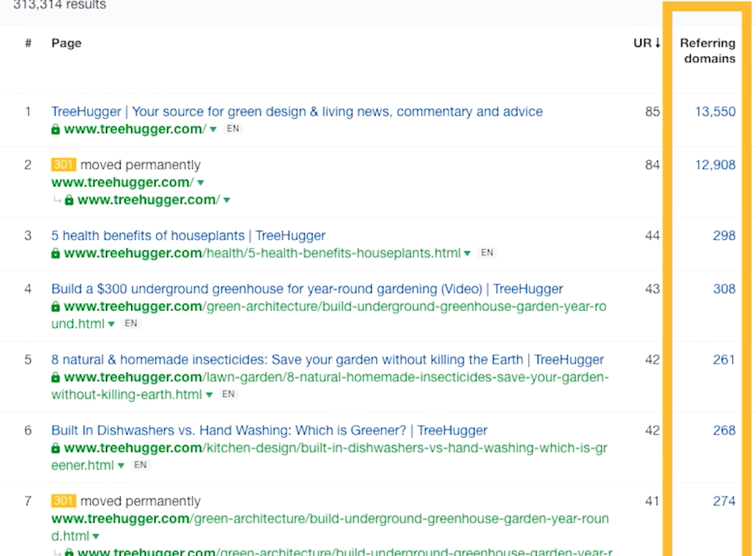
Task: Open '5 health benefits of houseplants' page link
Action: click(188, 236)
